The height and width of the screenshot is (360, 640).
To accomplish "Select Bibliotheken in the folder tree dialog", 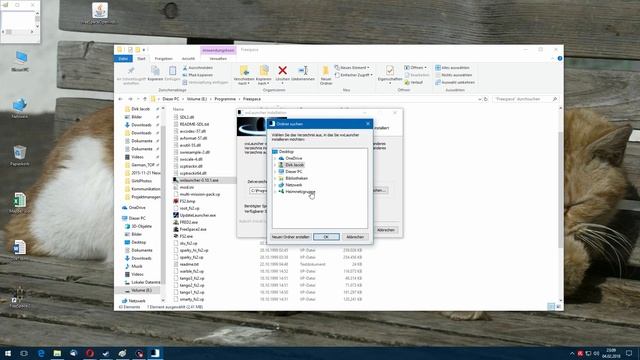I will pyautogui.click(x=296, y=178).
